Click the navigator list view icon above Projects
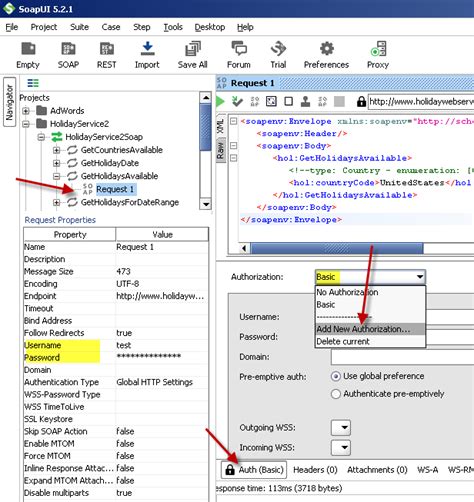This screenshot has height=502, width=474. [x=33, y=83]
